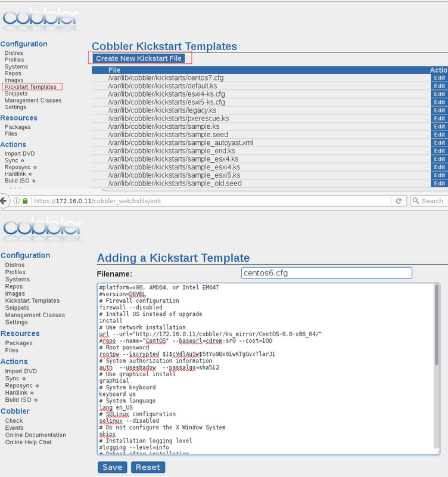448x477 pixels.
Task: Click the 'keyboard us' line in template
Action: click(117, 394)
